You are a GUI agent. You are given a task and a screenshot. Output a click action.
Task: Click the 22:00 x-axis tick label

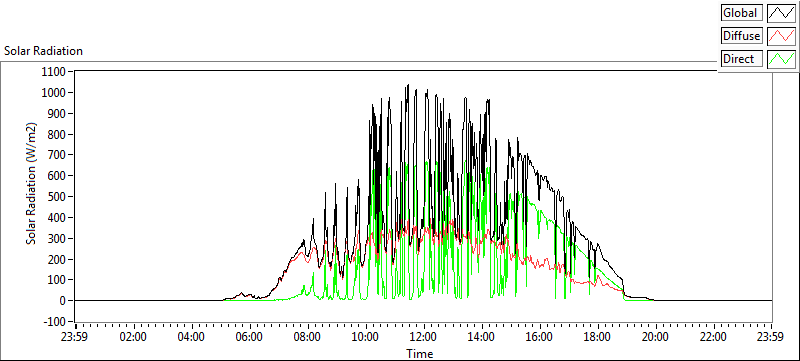tap(713, 337)
